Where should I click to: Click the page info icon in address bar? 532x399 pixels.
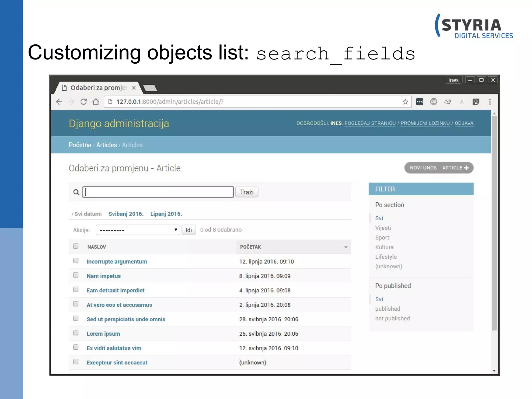coord(110,102)
